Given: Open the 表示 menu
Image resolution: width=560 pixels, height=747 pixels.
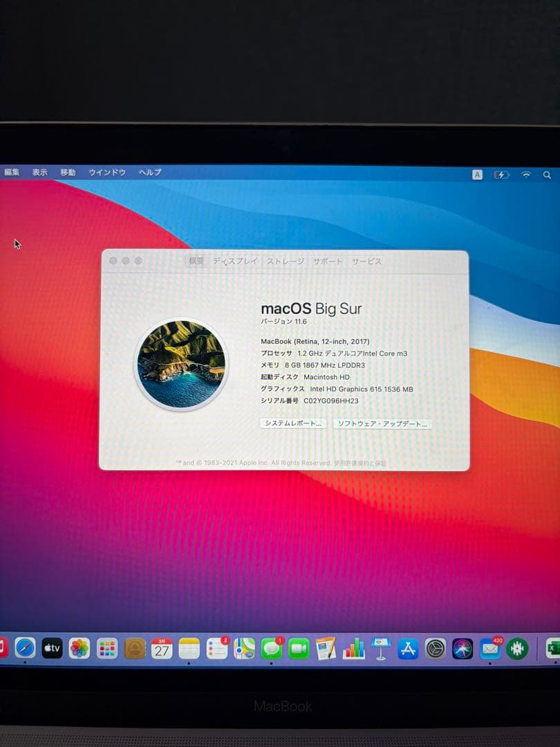Looking at the screenshot, I should [40, 172].
